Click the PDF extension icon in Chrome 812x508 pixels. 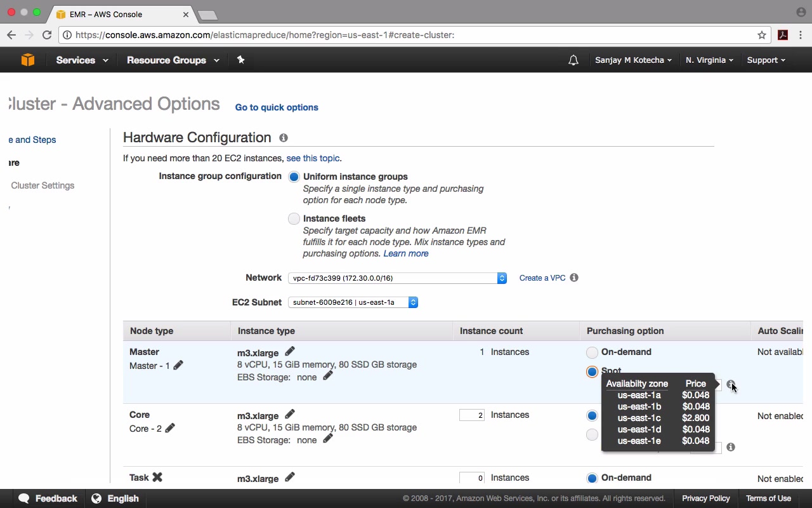[x=783, y=35]
